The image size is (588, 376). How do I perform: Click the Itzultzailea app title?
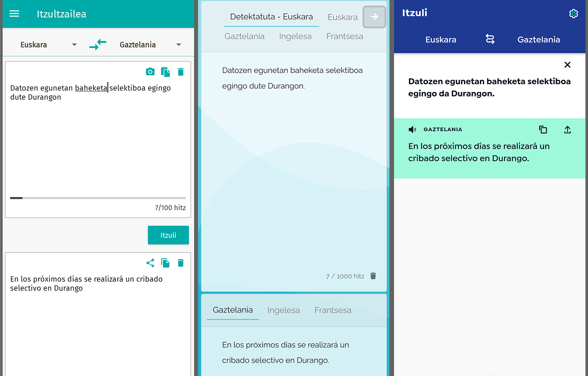pyautogui.click(x=61, y=14)
